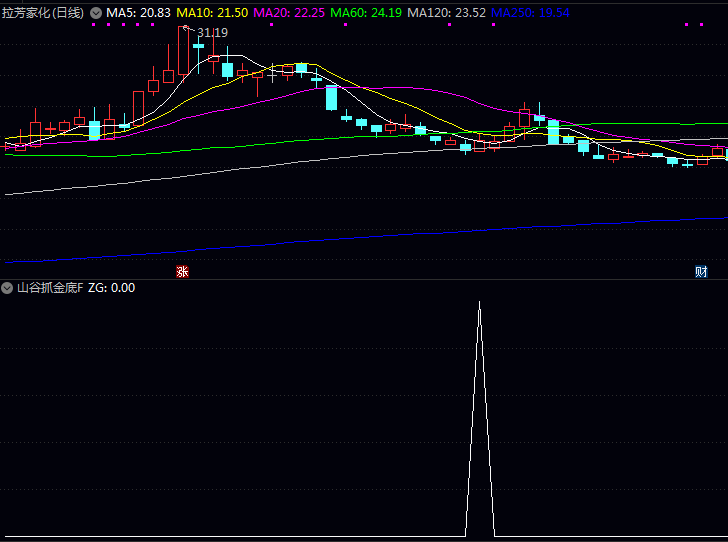Image resolution: width=728 pixels, height=542 pixels.
Task: Click the 山谷抓金底F indicator name
Action: click(x=49, y=288)
